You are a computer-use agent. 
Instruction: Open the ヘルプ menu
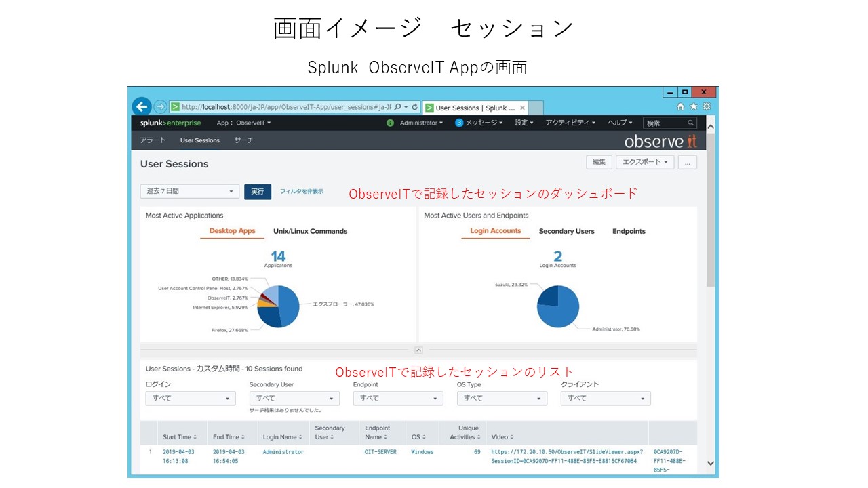pyautogui.click(x=619, y=123)
